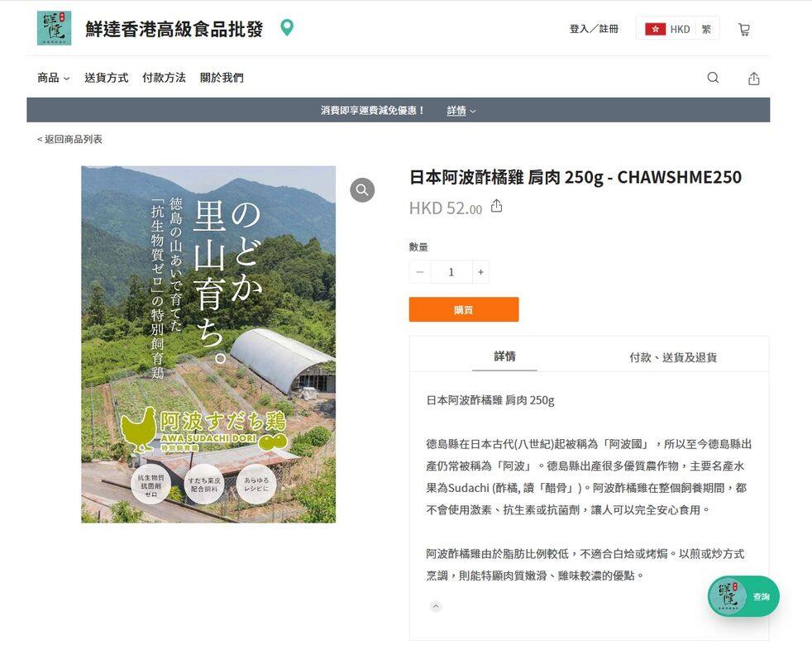Click the Hong Kong flag icon
812x645 pixels.
coord(655,29)
